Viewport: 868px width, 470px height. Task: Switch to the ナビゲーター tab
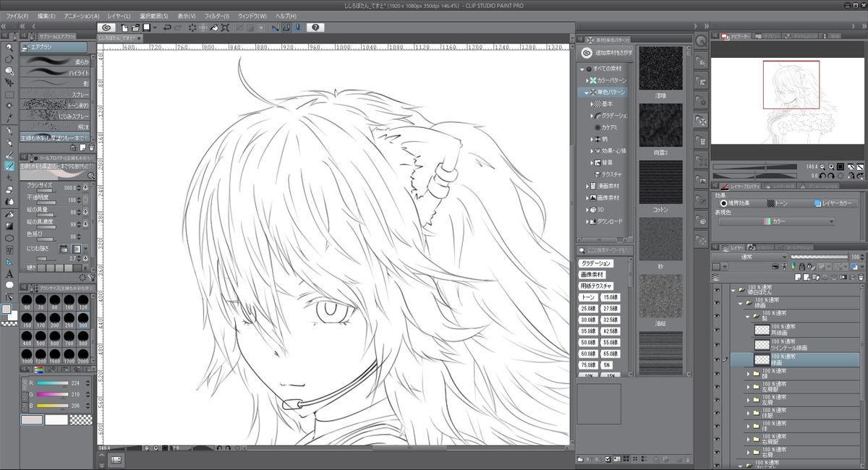(735, 35)
